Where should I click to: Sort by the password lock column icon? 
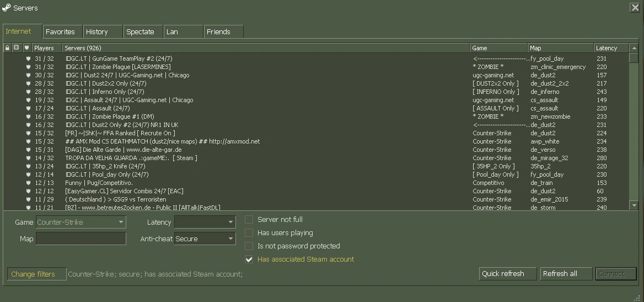(x=7, y=47)
